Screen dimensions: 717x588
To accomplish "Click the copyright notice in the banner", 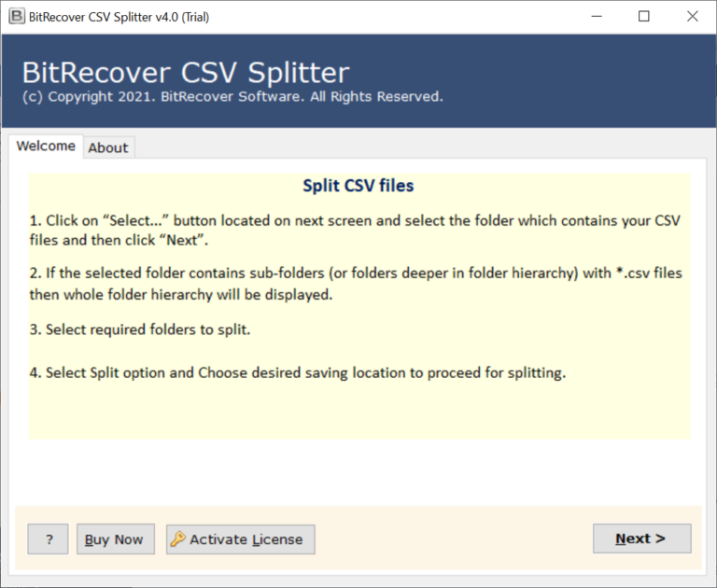I will click(232, 97).
